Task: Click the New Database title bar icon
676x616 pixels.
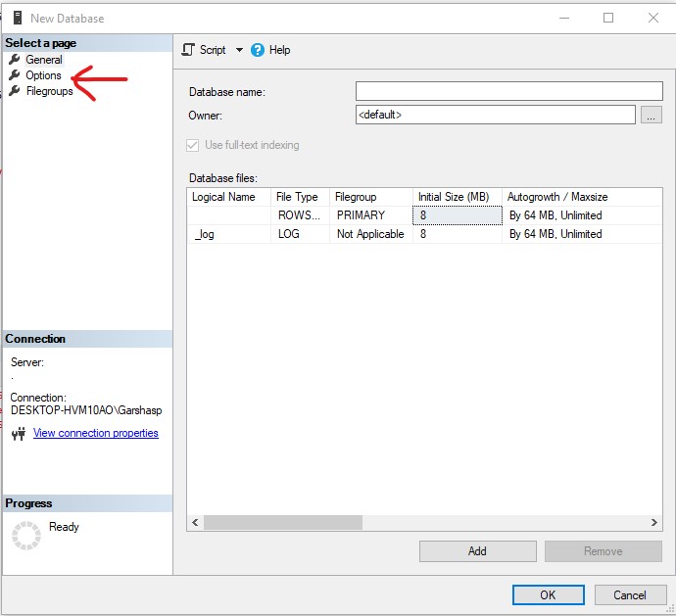Action: tap(17, 18)
